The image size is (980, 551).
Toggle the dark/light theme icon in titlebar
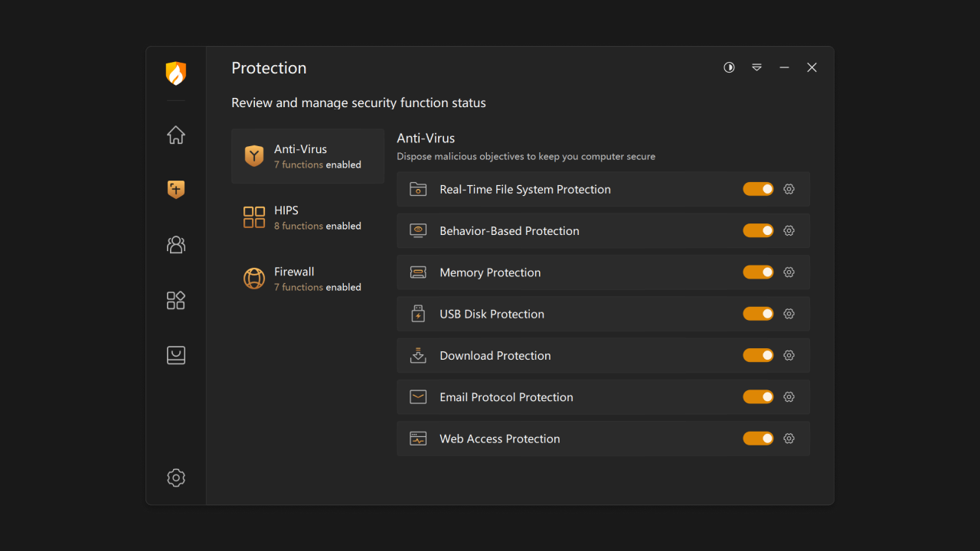pos(728,67)
